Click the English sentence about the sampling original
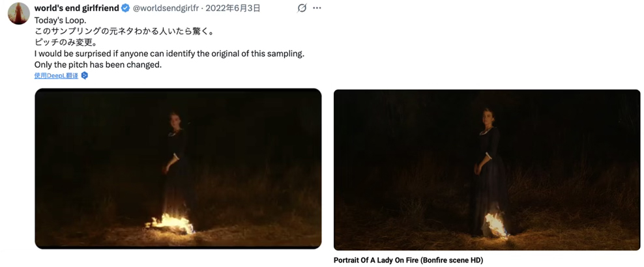 (x=169, y=53)
